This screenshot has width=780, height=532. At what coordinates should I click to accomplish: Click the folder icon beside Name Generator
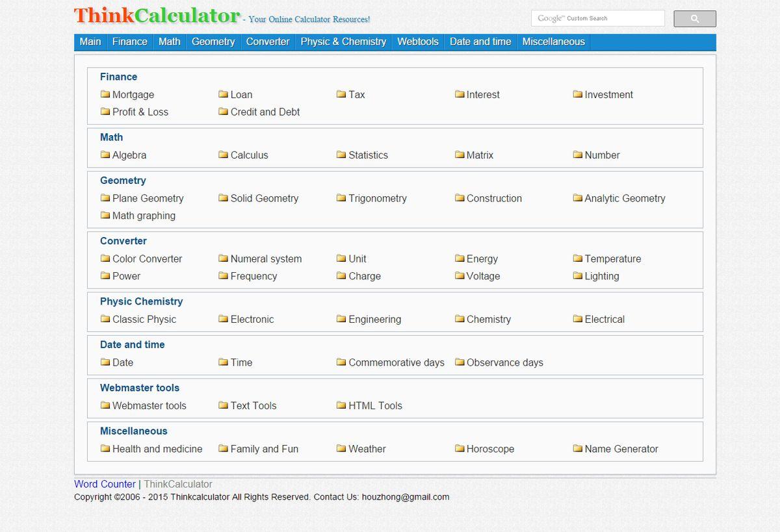(577, 449)
